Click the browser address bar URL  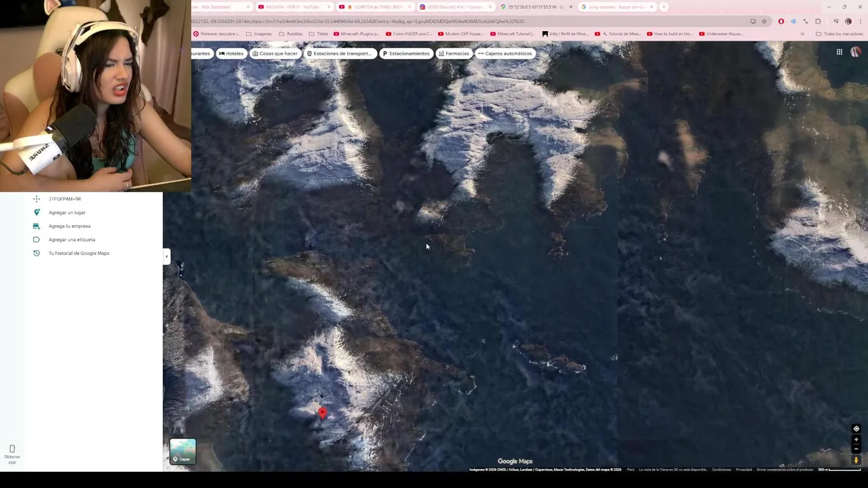pyautogui.click(x=357, y=21)
